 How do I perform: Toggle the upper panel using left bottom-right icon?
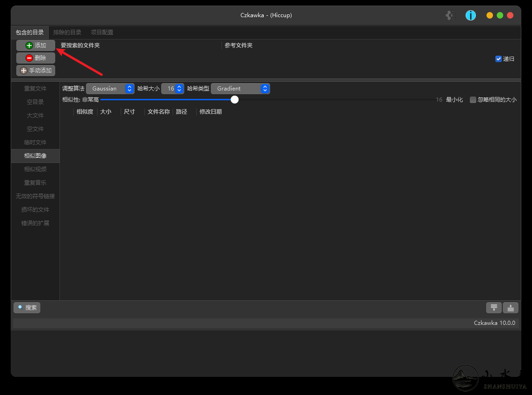[494, 308]
